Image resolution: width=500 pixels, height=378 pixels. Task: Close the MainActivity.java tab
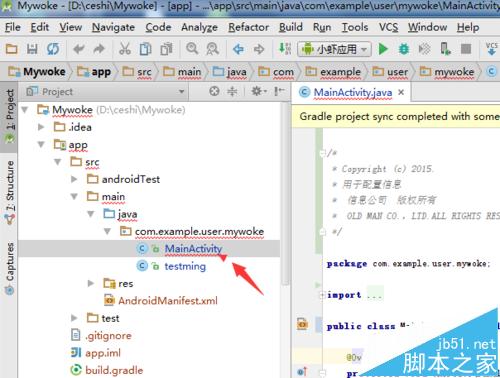pyautogui.click(x=401, y=92)
